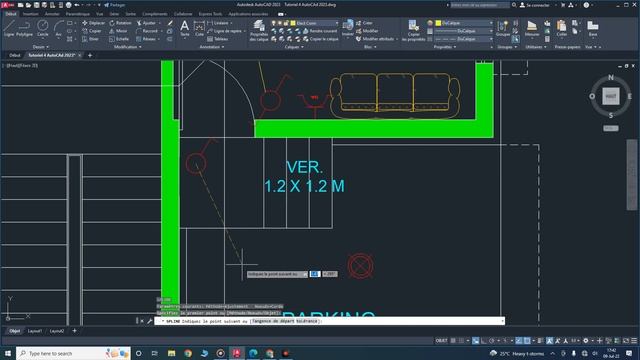Click the SPLINE command line input
The image size is (640, 360).
point(329,321)
